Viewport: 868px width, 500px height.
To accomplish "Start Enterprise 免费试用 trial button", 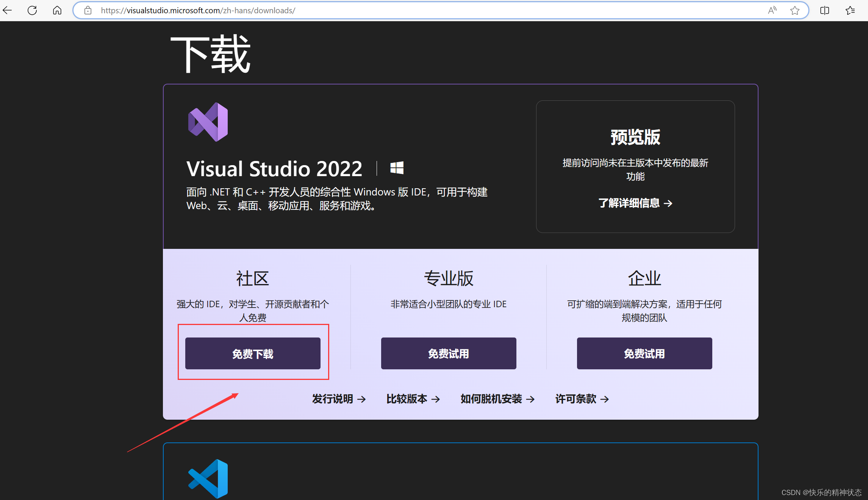I will pyautogui.click(x=644, y=353).
